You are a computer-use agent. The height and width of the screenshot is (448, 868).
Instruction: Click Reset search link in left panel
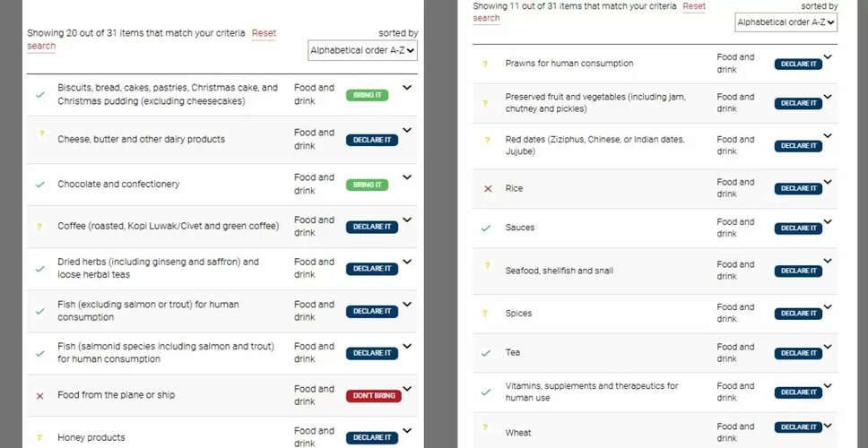click(152, 39)
